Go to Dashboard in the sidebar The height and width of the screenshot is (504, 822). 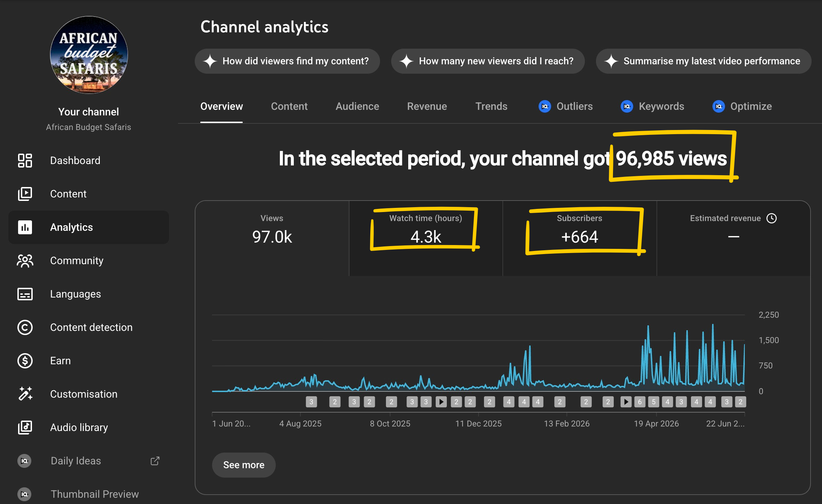tap(89, 161)
